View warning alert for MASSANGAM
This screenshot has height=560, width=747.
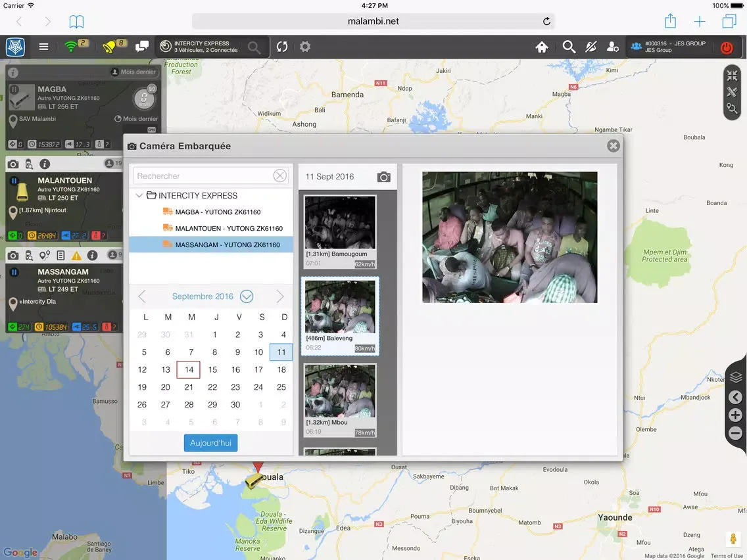pos(76,256)
